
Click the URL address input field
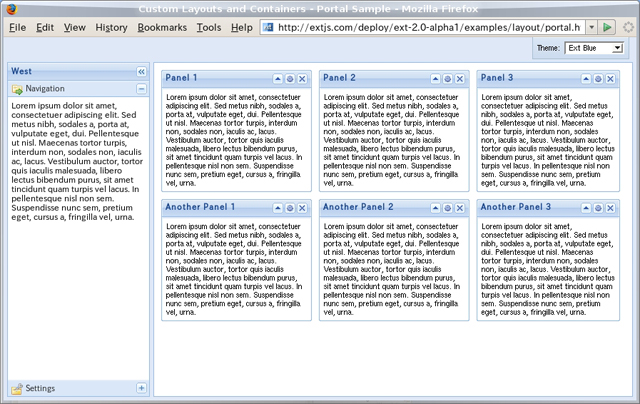click(x=429, y=27)
